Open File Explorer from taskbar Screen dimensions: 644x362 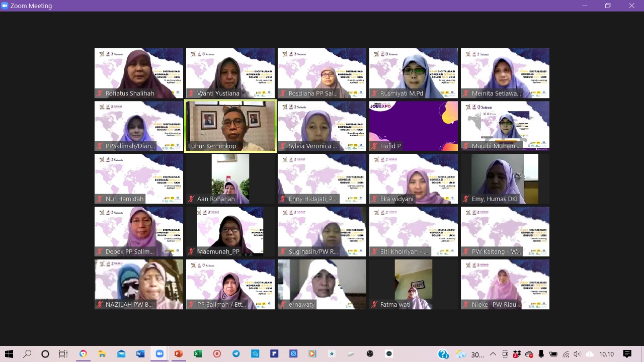pos(102,354)
